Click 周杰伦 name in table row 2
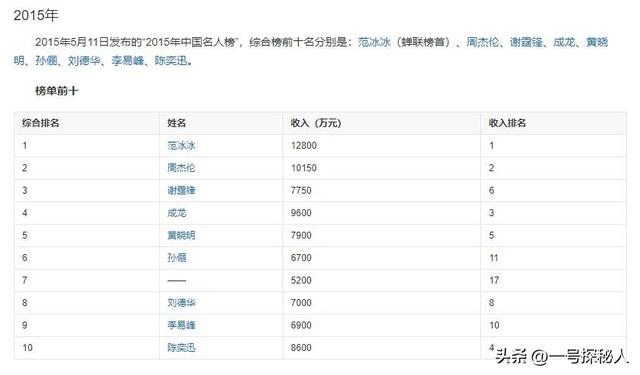The image size is (640, 375). click(x=181, y=168)
